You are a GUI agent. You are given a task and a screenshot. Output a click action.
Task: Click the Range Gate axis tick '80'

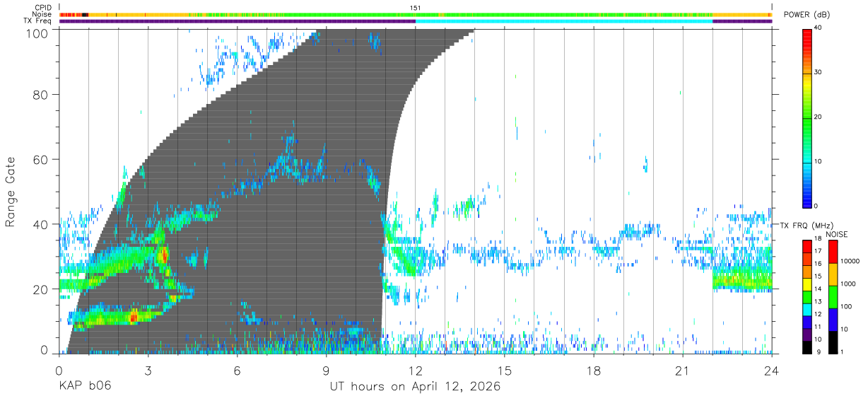pos(40,95)
